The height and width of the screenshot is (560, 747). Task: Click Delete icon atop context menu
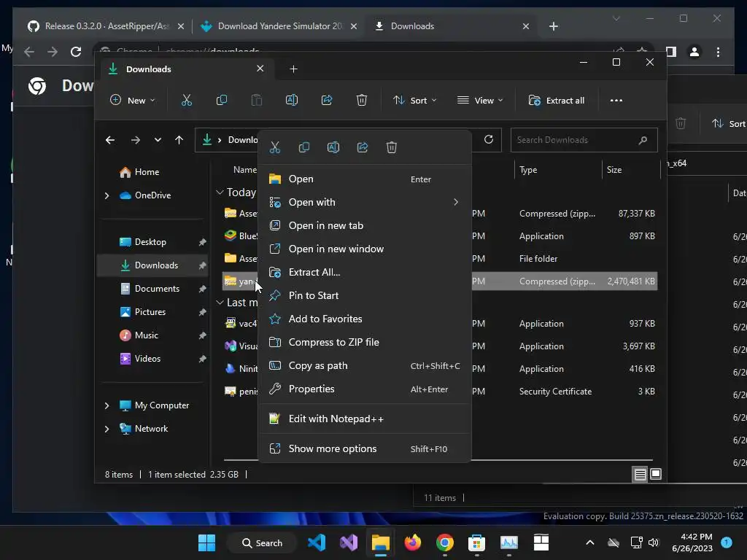point(392,147)
